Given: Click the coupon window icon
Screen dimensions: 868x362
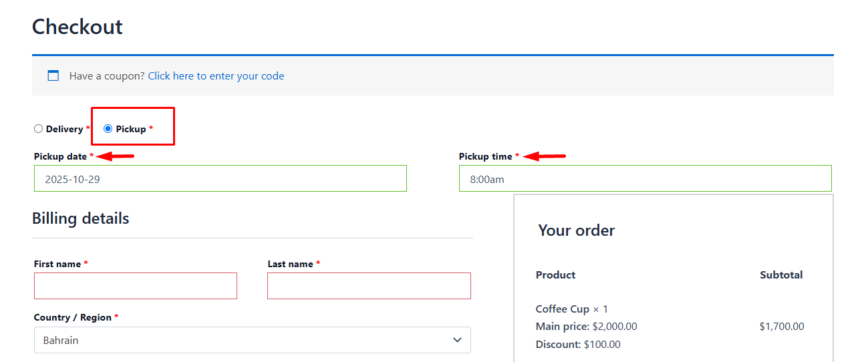Looking at the screenshot, I should 53,76.
